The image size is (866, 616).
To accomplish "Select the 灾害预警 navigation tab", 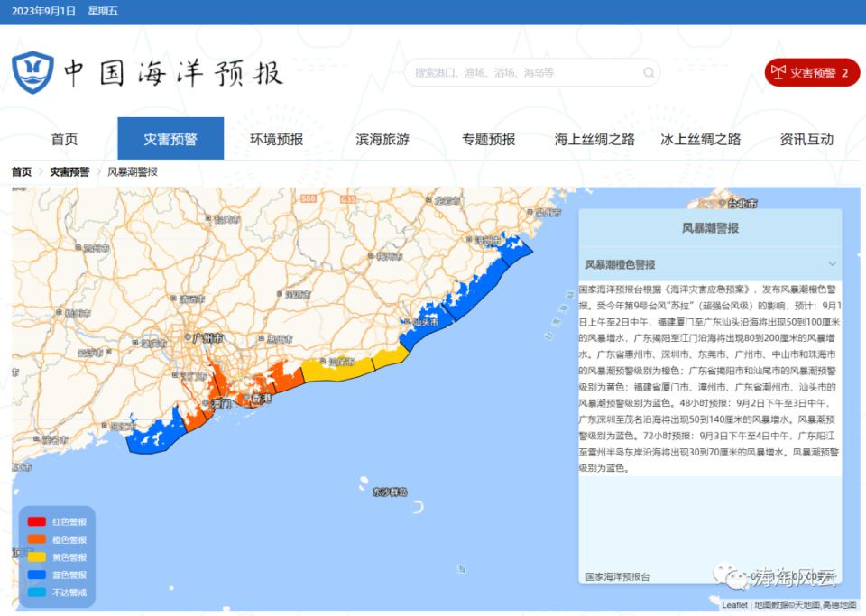I will [170, 139].
